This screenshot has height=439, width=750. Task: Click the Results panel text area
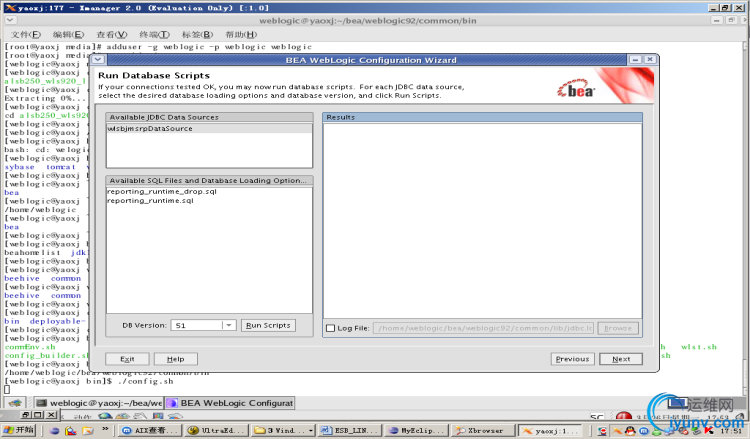tap(482, 220)
